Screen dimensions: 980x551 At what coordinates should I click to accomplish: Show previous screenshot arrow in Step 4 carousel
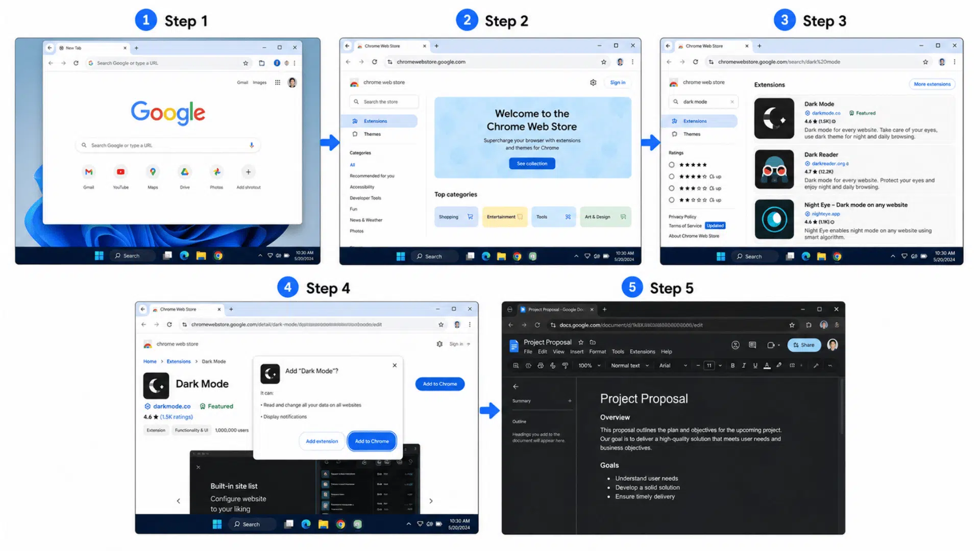(x=178, y=501)
